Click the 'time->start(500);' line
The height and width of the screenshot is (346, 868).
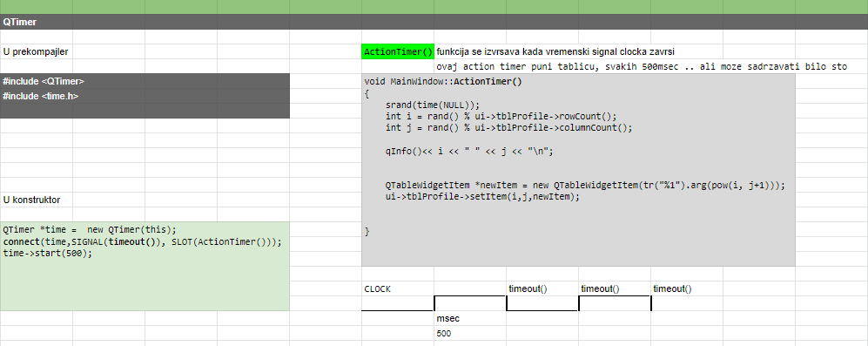[48, 254]
